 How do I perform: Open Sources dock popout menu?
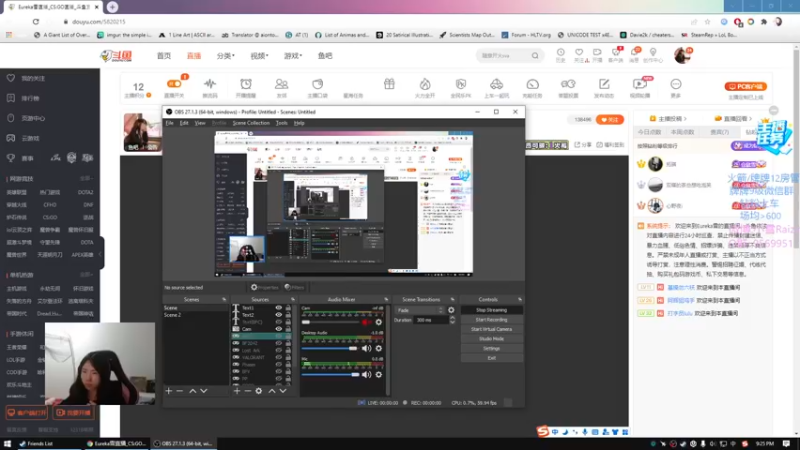pos(293,299)
